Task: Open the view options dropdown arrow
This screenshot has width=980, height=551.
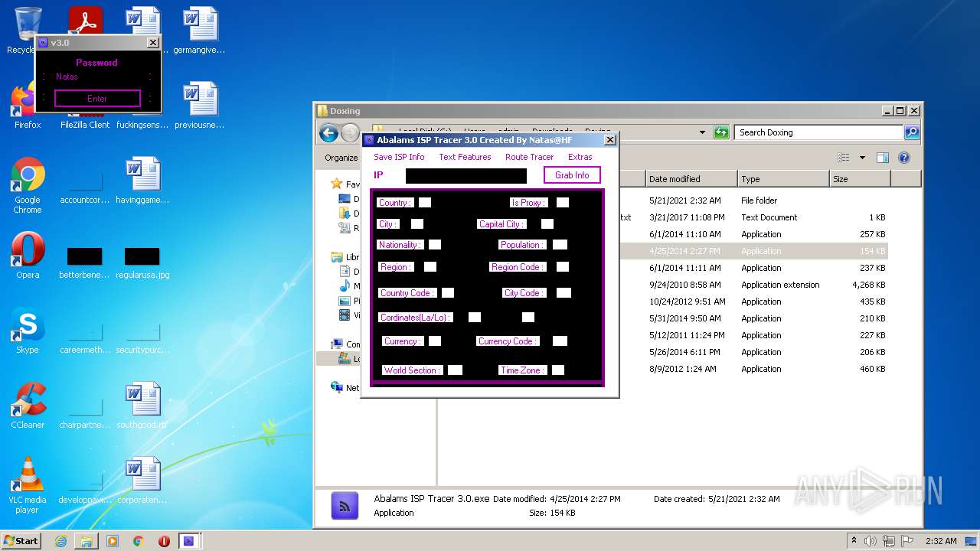Action: tap(862, 158)
